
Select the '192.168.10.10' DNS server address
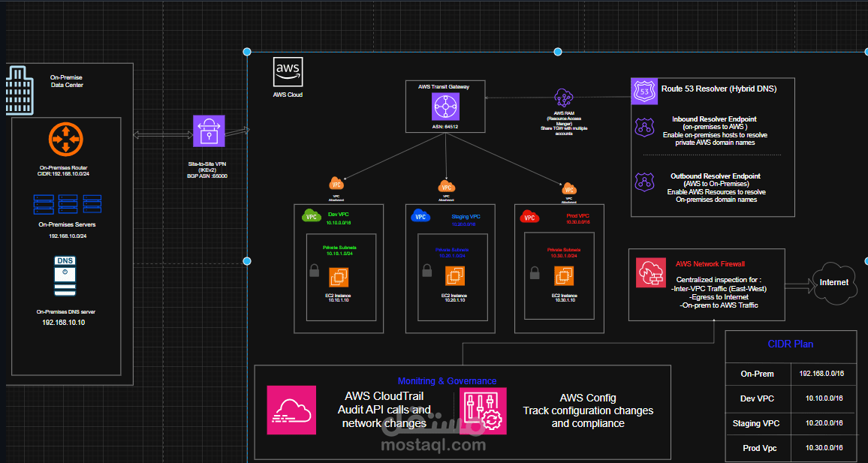coord(64,322)
